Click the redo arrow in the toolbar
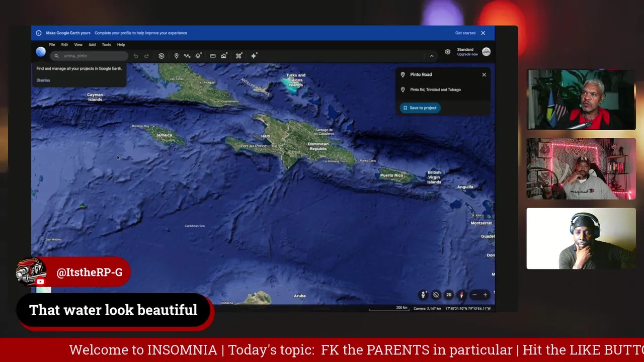 click(146, 56)
